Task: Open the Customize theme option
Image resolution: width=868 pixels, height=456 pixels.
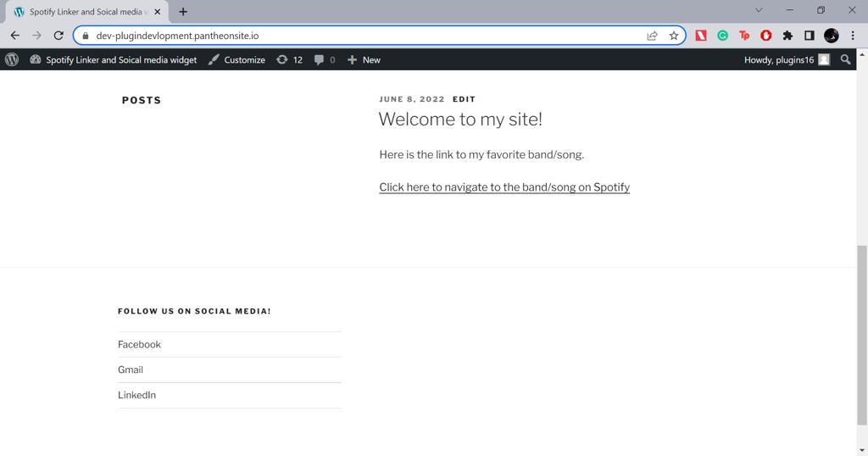Action: pyautogui.click(x=236, y=60)
